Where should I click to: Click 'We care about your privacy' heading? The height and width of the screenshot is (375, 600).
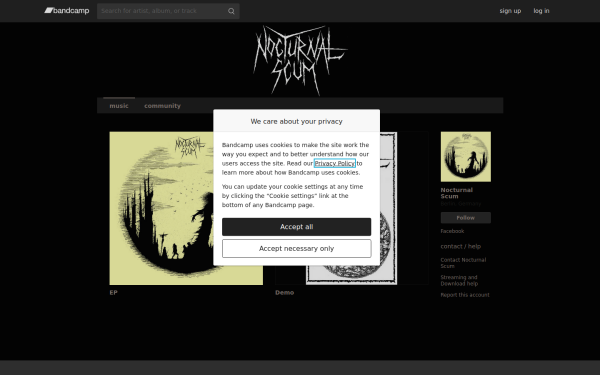coord(297,121)
